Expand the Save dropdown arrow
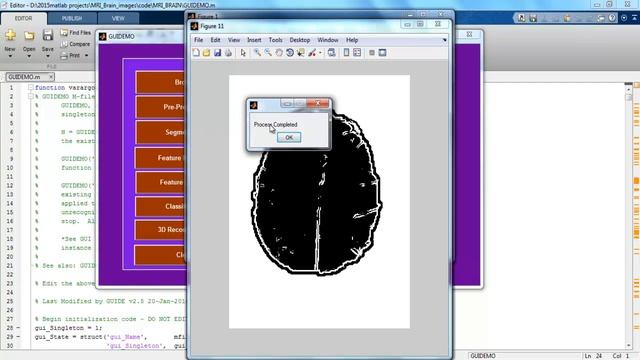640x360 pixels. (48, 56)
